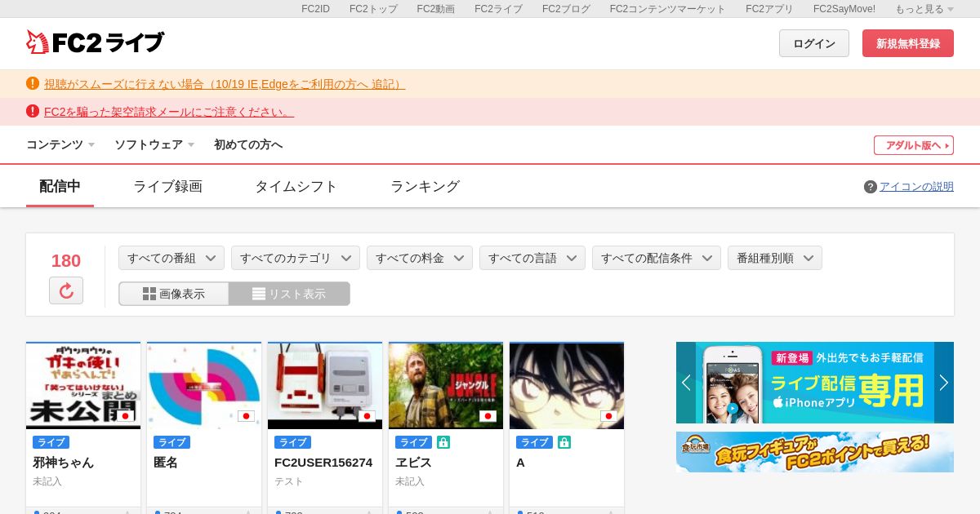Open FC2ブログ link
This screenshot has height=514, width=980.
click(x=566, y=9)
